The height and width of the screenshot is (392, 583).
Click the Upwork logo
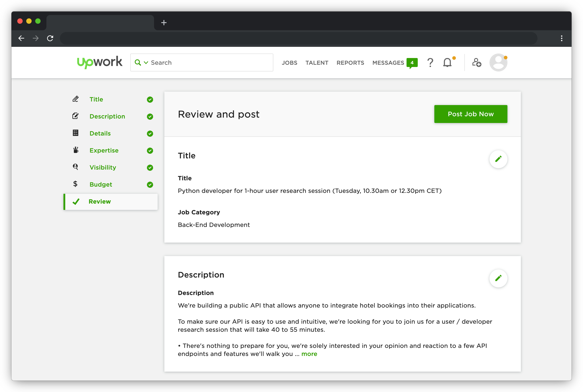[99, 62]
